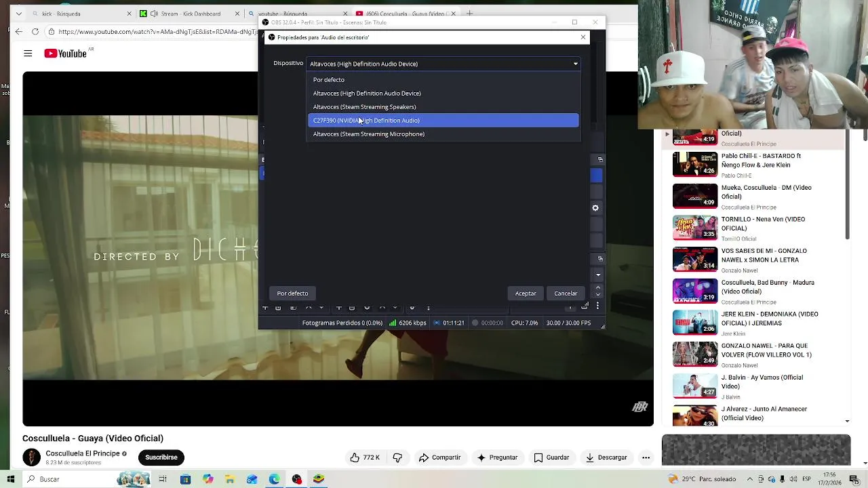Open 'TORNILLO - Nena Ven' video title
The image size is (868, 488).
pos(763,224)
